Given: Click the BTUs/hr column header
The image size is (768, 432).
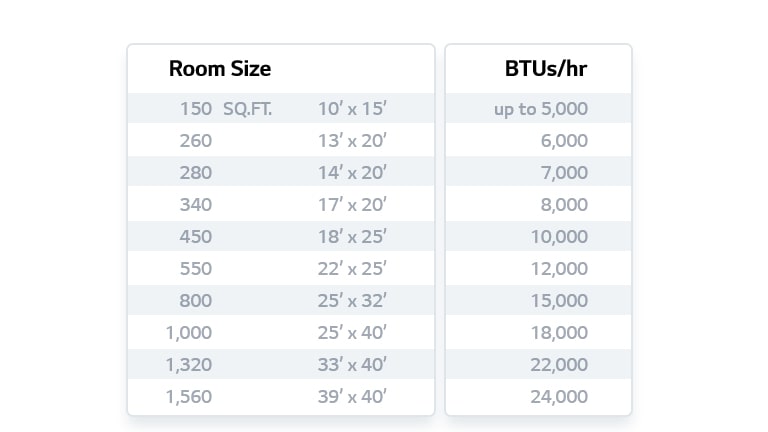Looking at the screenshot, I should point(545,69).
